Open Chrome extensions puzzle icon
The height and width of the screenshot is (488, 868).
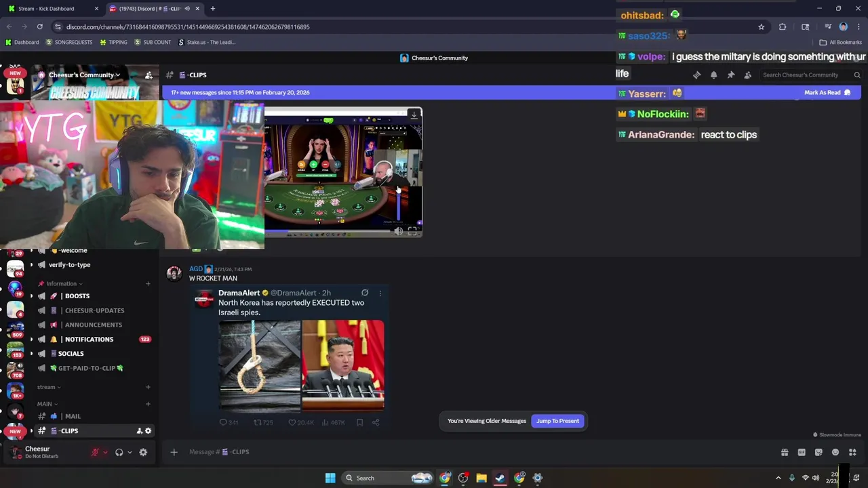click(x=783, y=27)
